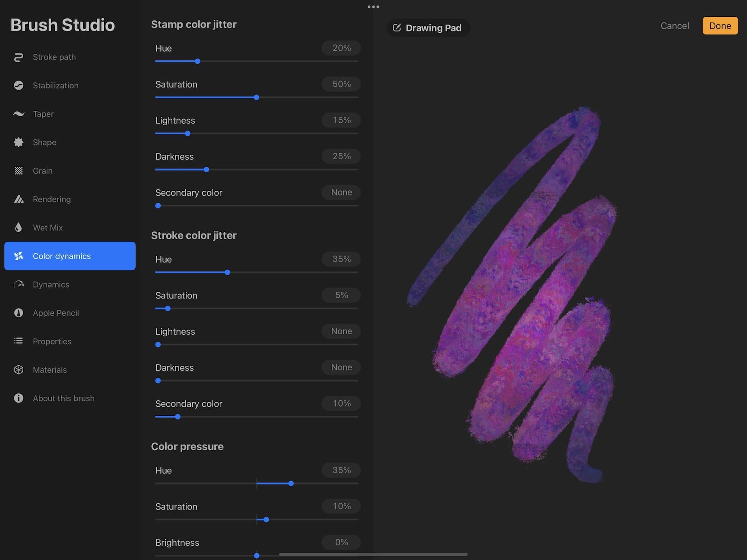Open the Dynamics section
The width and height of the screenshot is (747, 560).
click(x=70, y=284)
